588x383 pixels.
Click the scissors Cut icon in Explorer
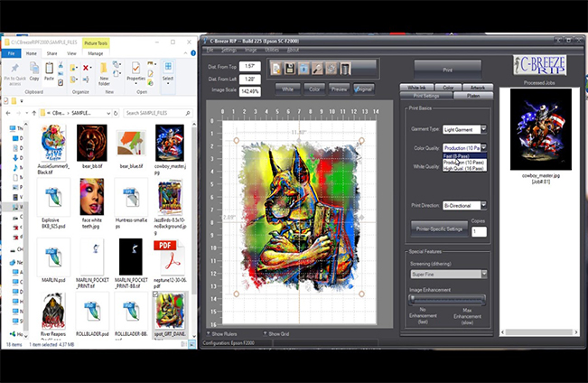pyautogui.click(x=61, y=66)
